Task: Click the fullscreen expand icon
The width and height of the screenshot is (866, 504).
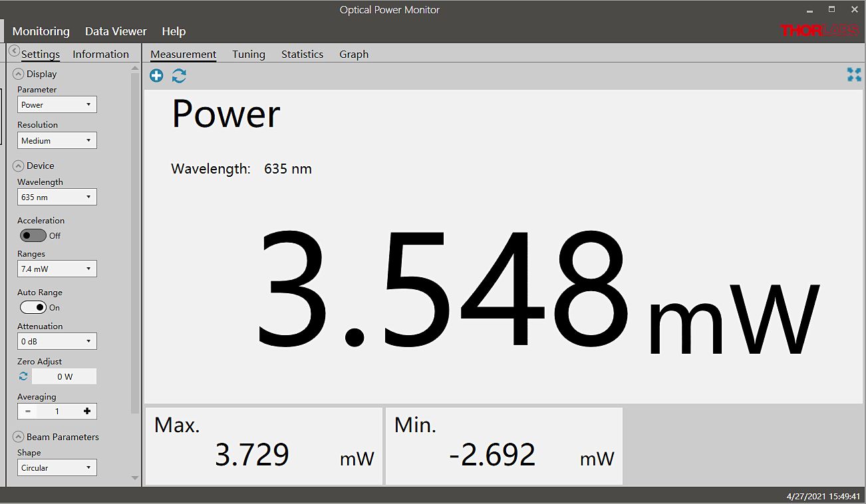Action: coord(854,75)
